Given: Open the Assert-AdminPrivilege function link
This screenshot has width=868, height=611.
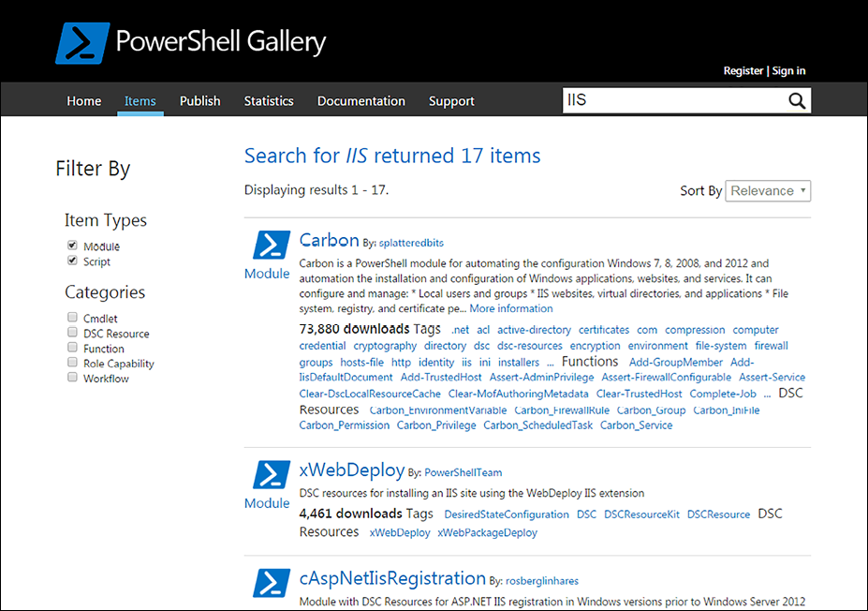Looking at the screenshot, I should [x=541, y=378].
